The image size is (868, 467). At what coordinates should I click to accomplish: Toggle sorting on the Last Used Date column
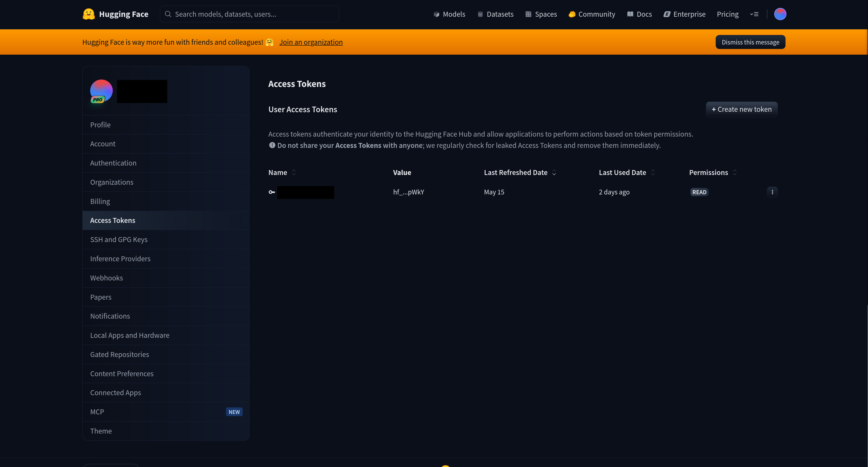(653, 172)
